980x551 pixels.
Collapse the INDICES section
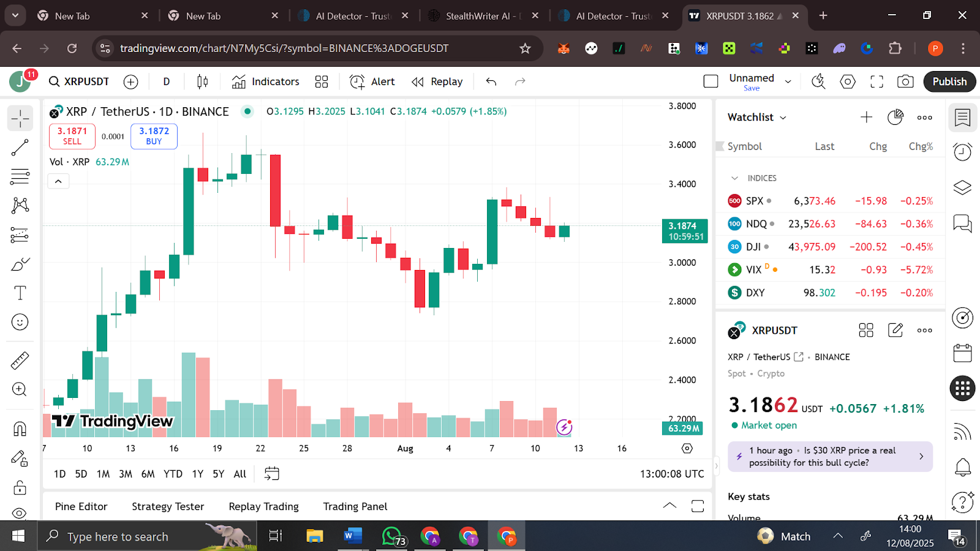point(734,178)
